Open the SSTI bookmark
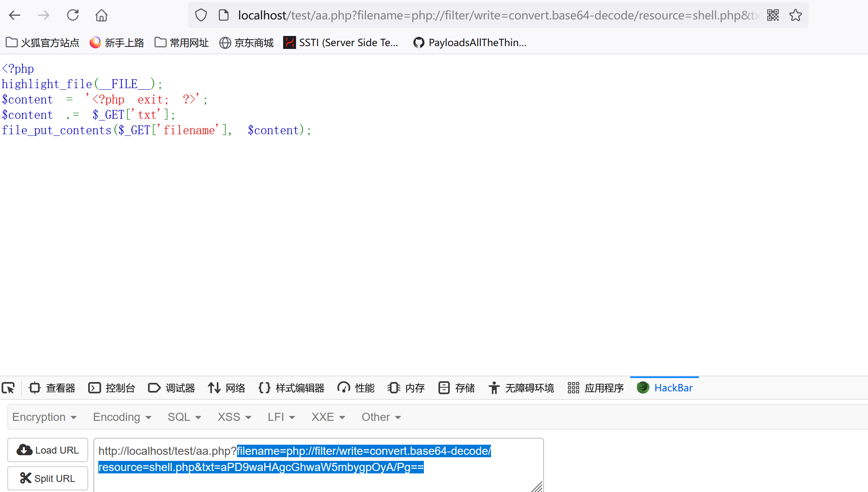 (341, 42)
